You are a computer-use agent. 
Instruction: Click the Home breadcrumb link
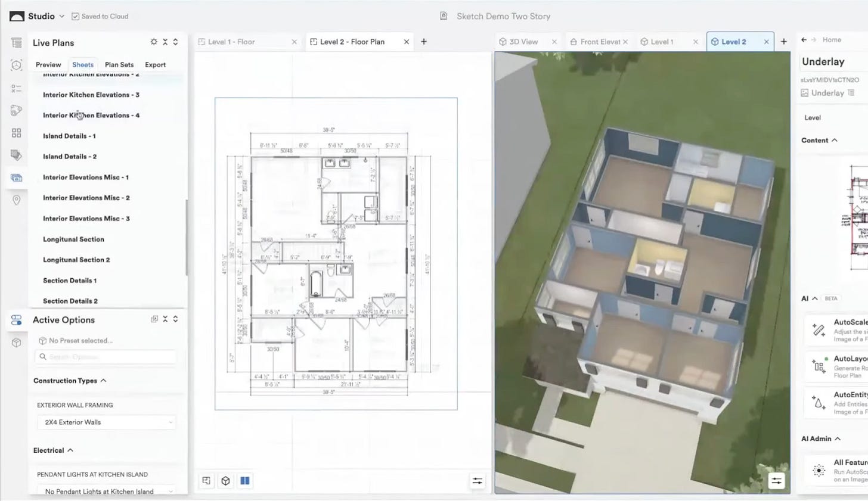pyautogui.click(x=832, y=40)
